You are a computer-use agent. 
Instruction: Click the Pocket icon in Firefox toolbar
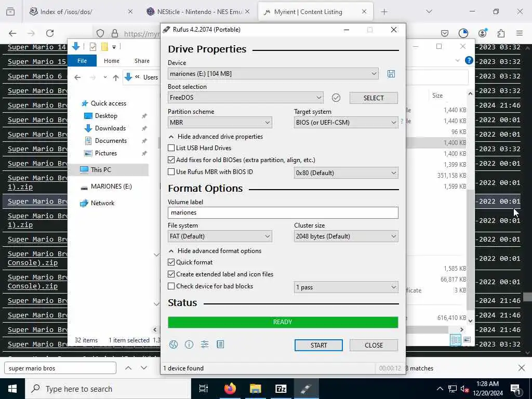(x=445, y=33)
